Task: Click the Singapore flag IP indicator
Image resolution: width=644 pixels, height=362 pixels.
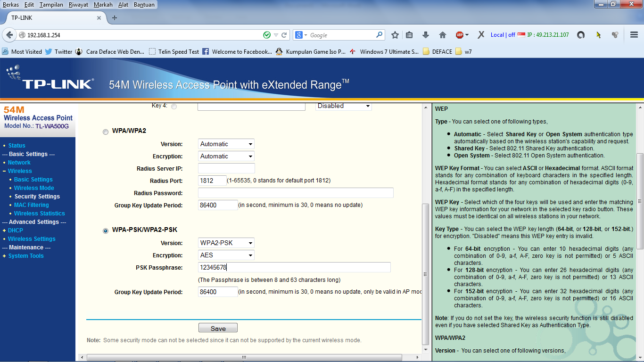Action: [x=521, y=35]
